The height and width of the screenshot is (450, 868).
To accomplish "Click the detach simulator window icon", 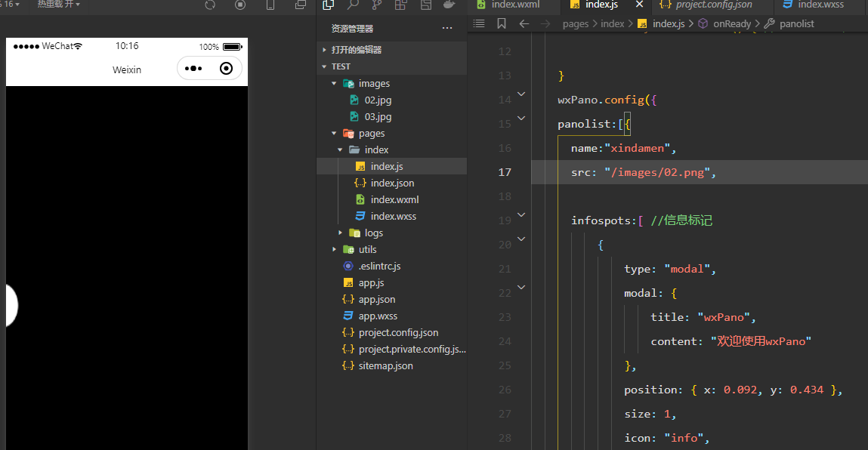I will [x=301, y=5].
